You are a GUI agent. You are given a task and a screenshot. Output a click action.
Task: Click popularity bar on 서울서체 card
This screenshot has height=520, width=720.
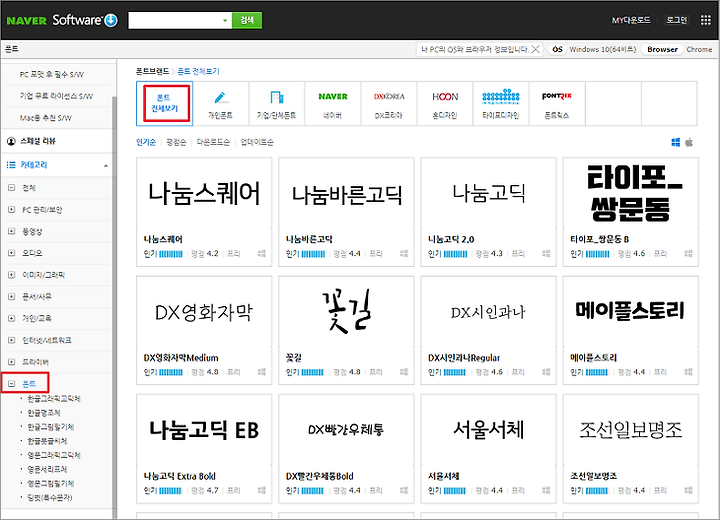tap(455, 491)
